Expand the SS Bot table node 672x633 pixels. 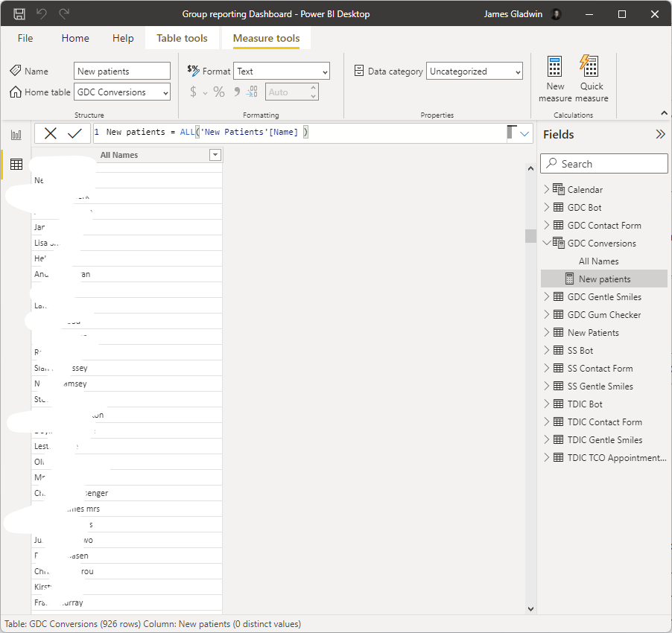546,350
